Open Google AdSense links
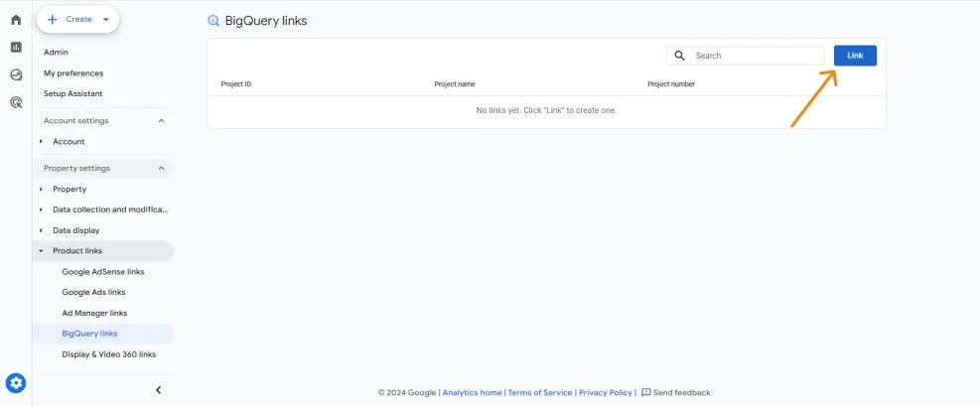Viewport: 980px width, 406px height. [103, 272]
